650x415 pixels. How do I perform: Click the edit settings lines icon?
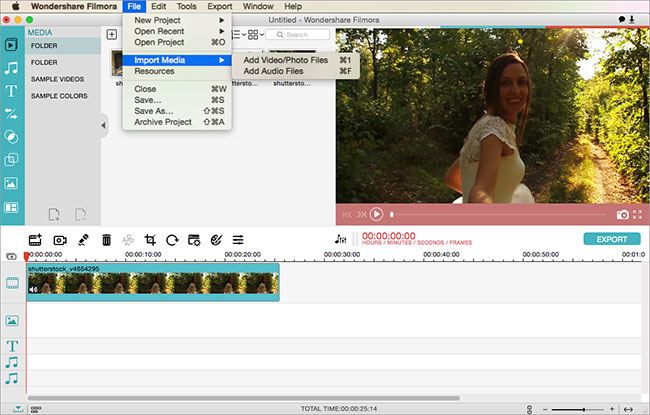click(x=238, y=240)
